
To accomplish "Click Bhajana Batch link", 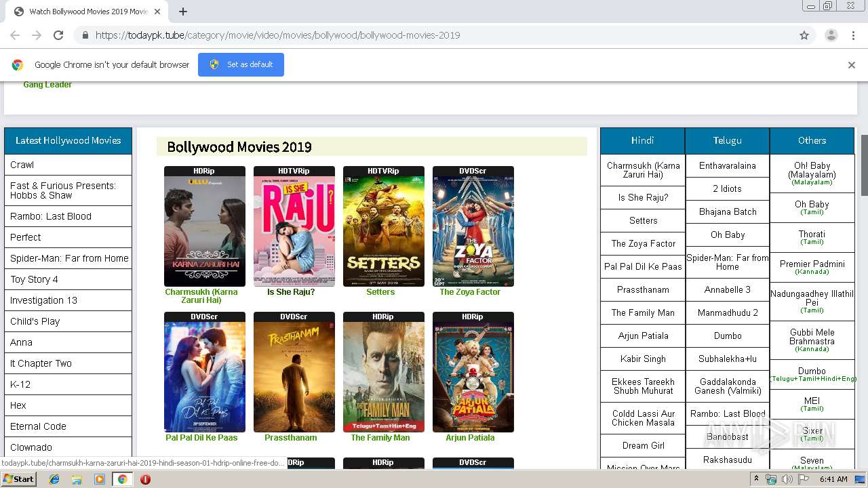I will (x=728, y=211).
